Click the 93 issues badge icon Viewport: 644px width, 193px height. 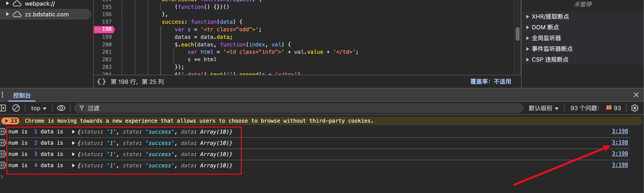614,108
